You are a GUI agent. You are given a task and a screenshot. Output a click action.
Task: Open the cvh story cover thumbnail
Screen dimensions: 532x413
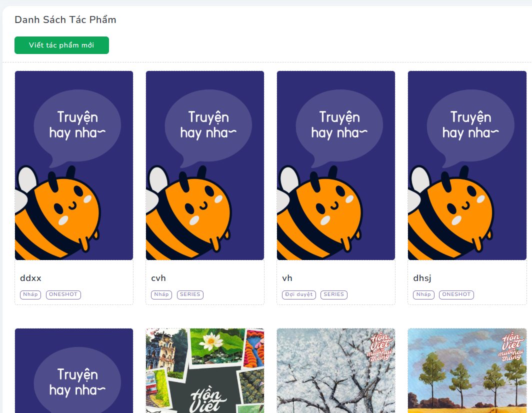click(x=205, y=165)
